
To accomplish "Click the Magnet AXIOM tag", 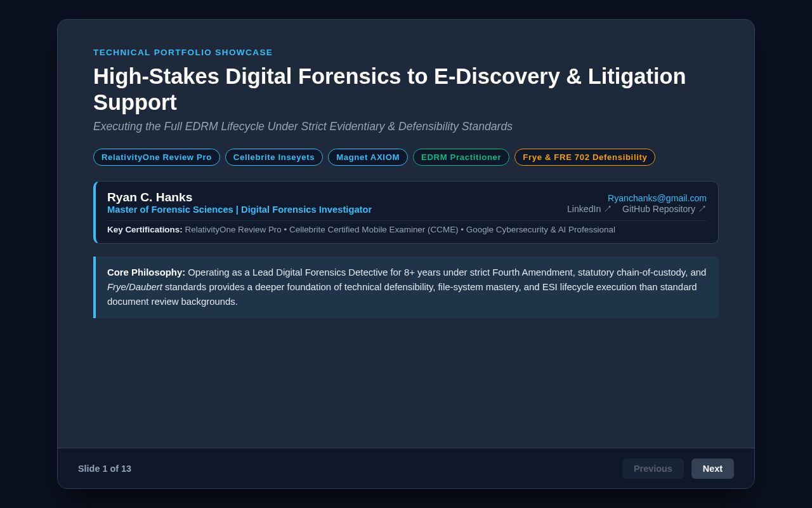I will pos(368,157).
